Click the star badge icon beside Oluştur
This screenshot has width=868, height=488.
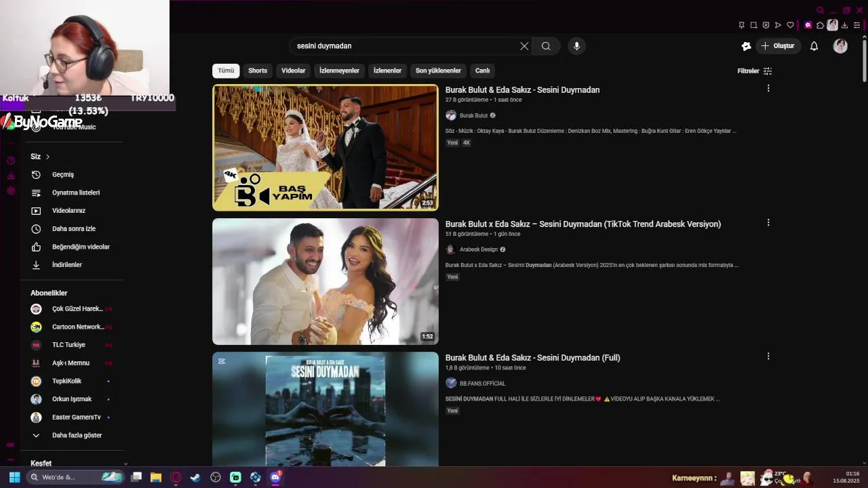(746, 46)
